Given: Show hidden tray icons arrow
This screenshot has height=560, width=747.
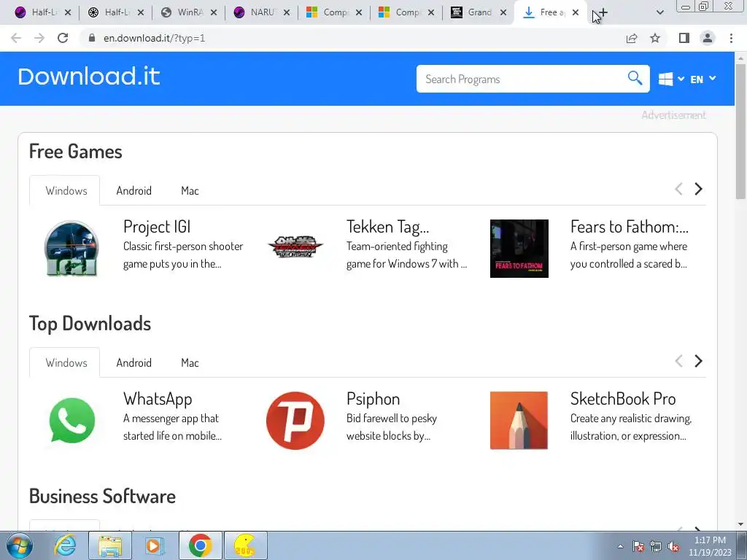Looking at the screenshot, I should [x=620, y=546].
